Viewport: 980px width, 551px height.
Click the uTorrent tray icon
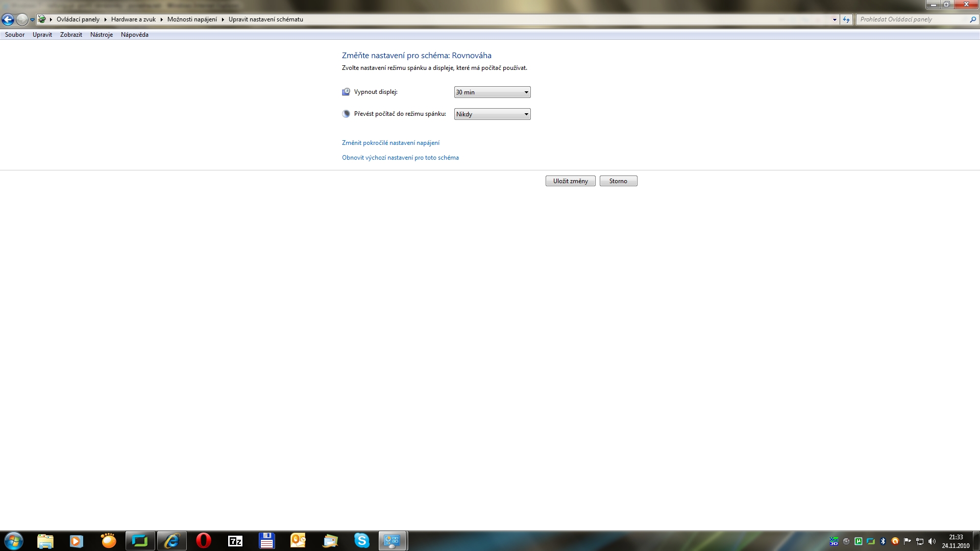(x=859, y=541)
